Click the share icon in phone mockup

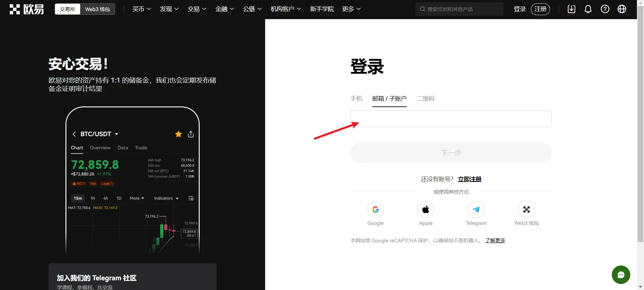pyautogui.click(x=191, y=134)
